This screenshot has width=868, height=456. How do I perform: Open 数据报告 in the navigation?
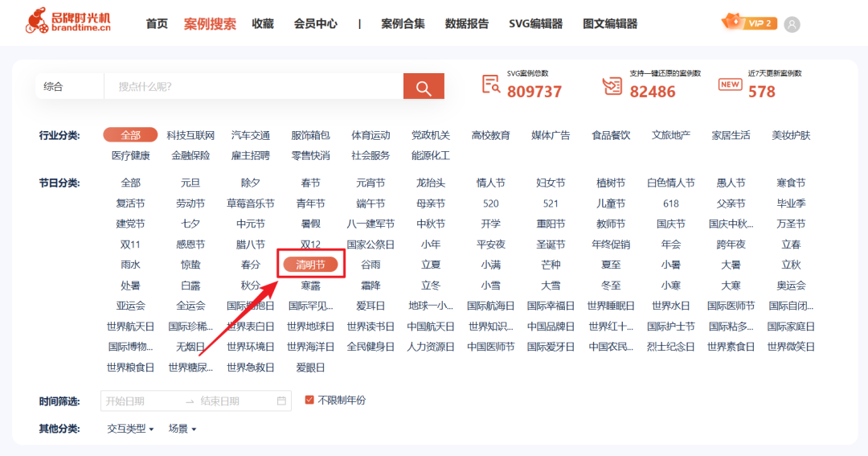point(467,24)
